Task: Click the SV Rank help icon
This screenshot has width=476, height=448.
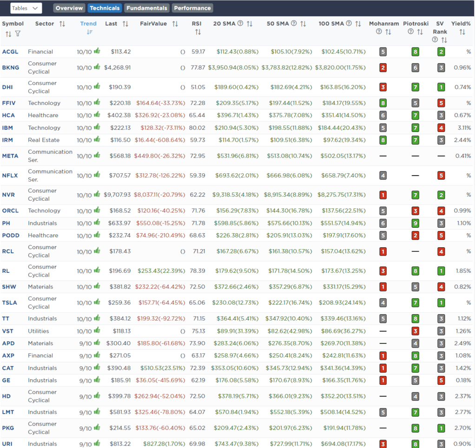Action: (434, 40)
